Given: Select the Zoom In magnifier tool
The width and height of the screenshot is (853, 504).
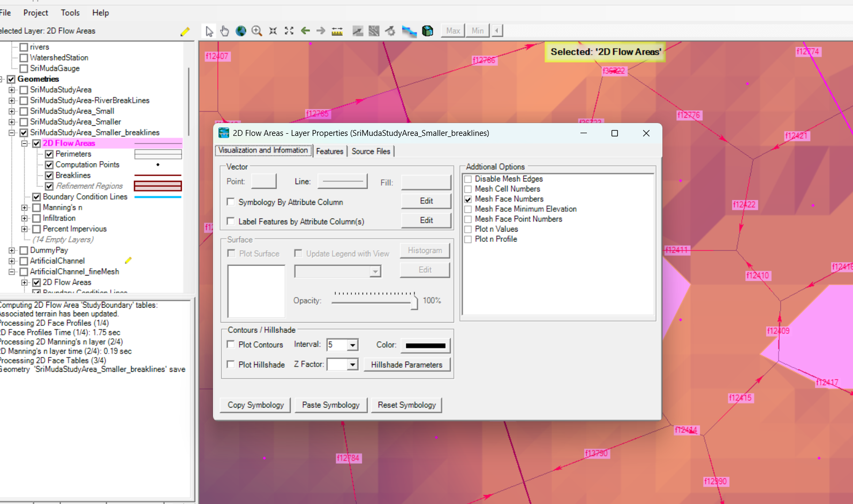Looking at the screenshot, I should pos(257,31).
